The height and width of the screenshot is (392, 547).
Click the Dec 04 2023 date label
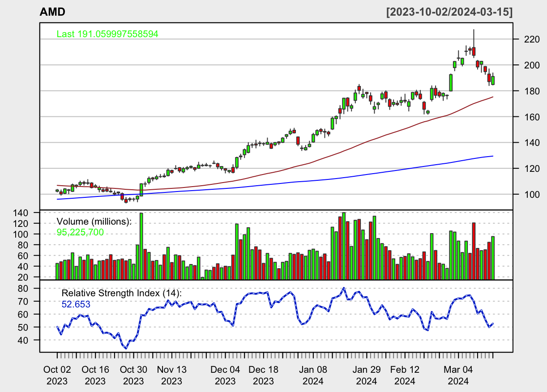pyautogui.click(x=225, y=376)
